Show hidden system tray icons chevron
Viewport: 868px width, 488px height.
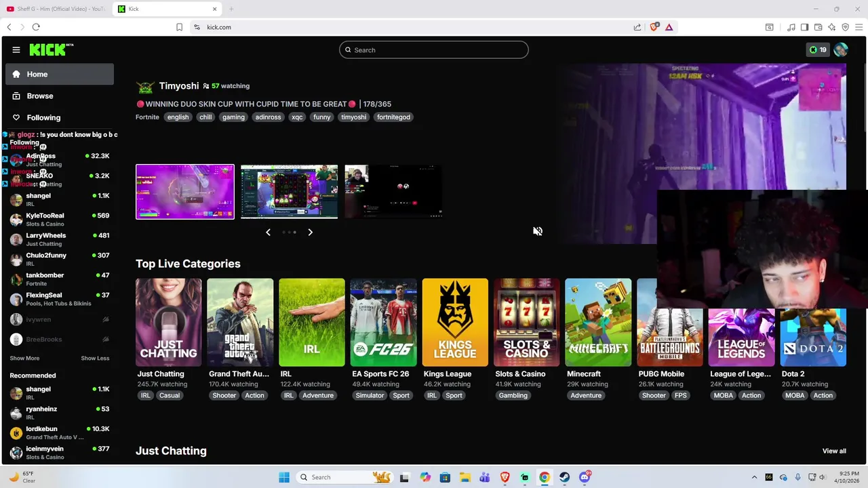pyautogui.click(x=754, y=477)
